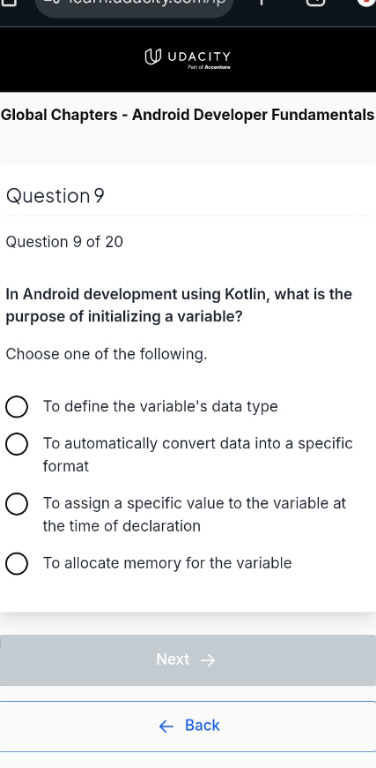The width and height of the screenshot is (376, 768).
Task: Select radio for "To assign a specific value" option
Action: pos(17,504)
